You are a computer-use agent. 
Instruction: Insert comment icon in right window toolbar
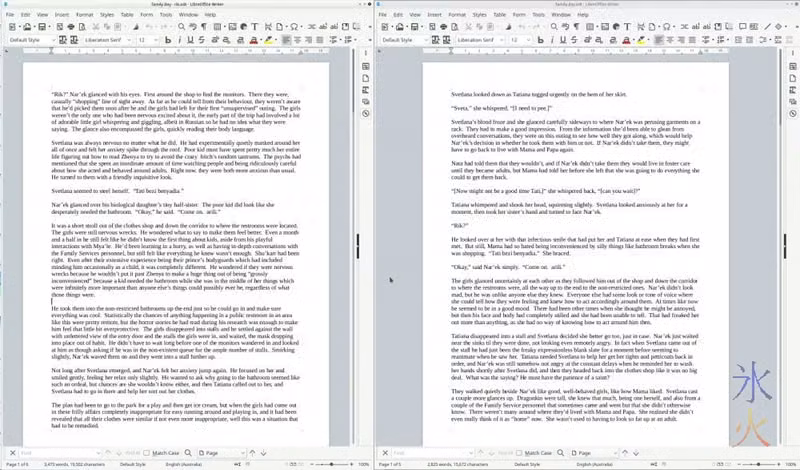743,27
